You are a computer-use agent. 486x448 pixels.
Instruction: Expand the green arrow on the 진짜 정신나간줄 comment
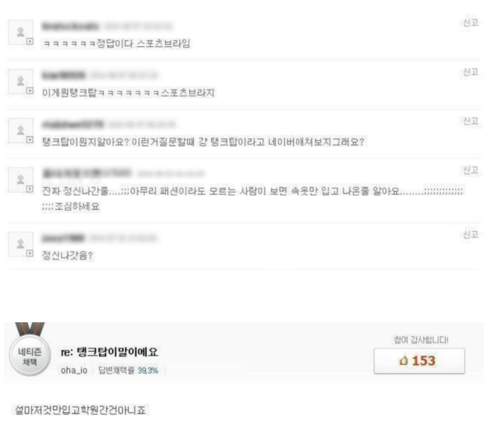click(x=29, y=189)
